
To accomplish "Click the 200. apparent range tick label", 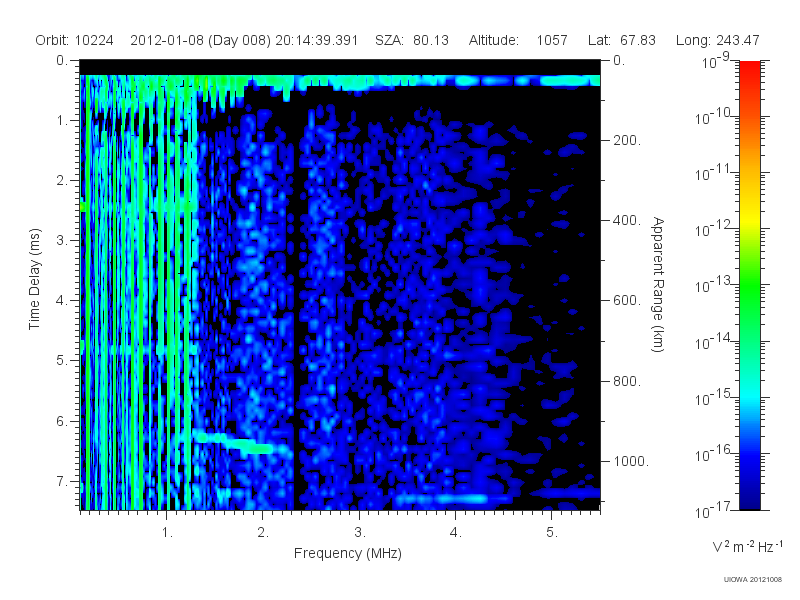I will (627, 140).
